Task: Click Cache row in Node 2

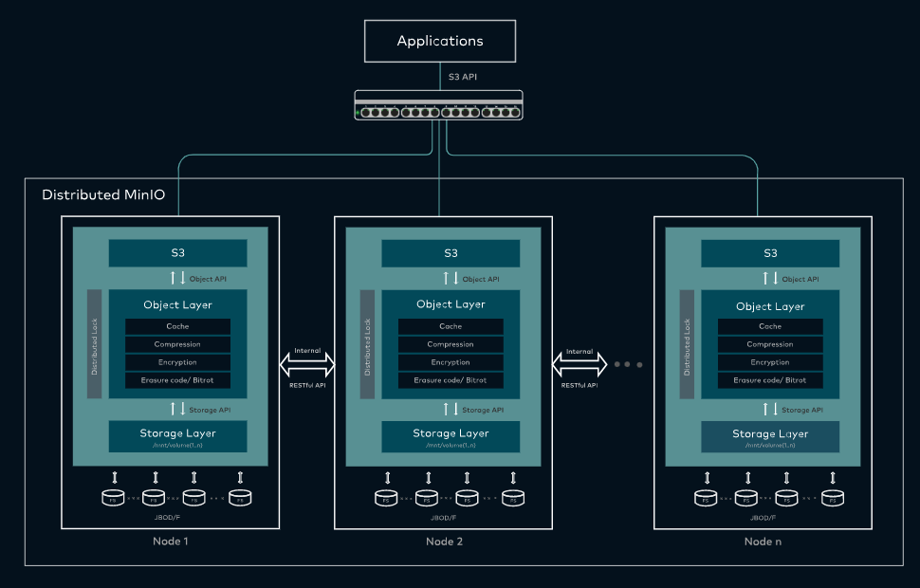Action: point(451,326)
